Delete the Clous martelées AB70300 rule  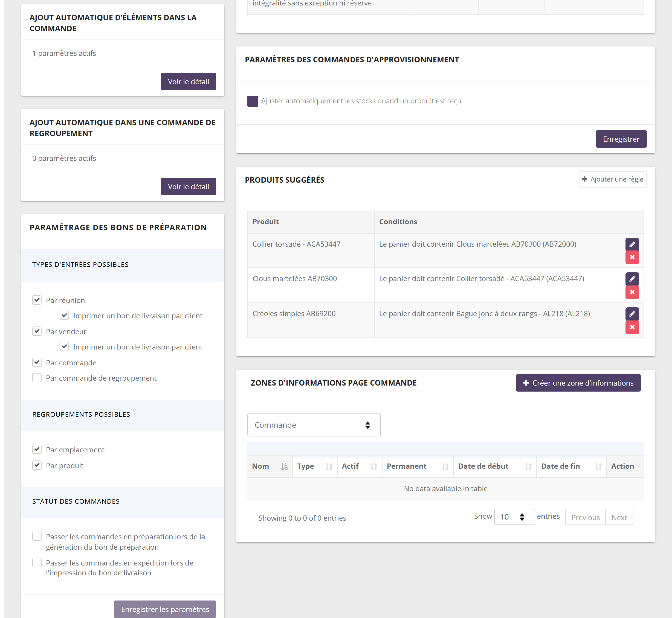point(632,292)
